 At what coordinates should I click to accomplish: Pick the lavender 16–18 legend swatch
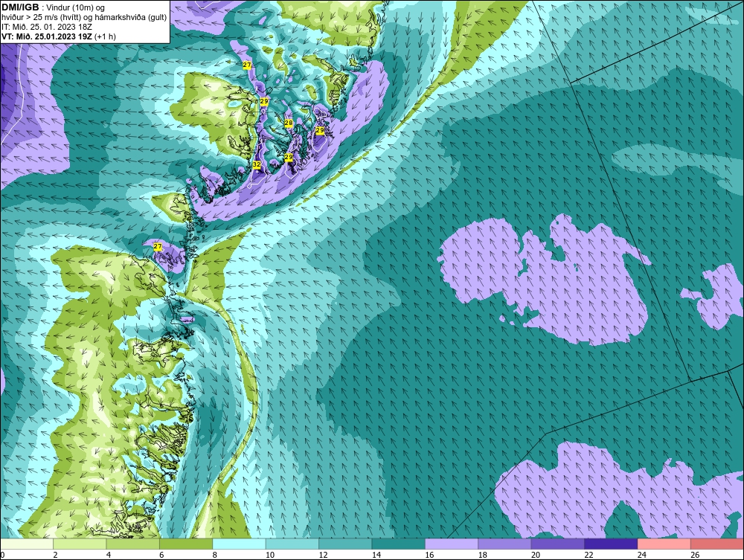point(452,544)
